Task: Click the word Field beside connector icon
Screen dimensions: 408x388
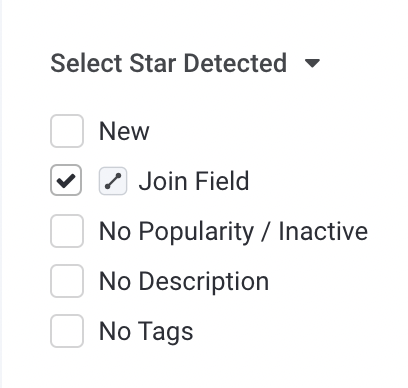Action: 222,181
